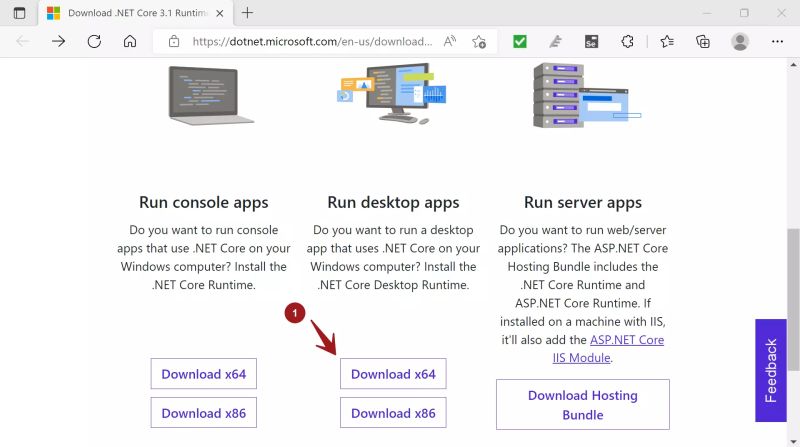Open a new tab with plus button

coord(247,13)
